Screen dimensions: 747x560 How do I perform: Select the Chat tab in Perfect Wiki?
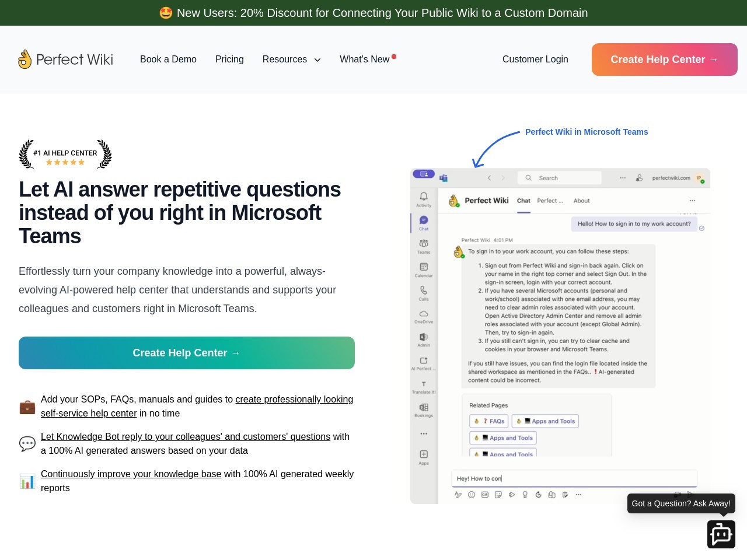click(x=523, y=201)
